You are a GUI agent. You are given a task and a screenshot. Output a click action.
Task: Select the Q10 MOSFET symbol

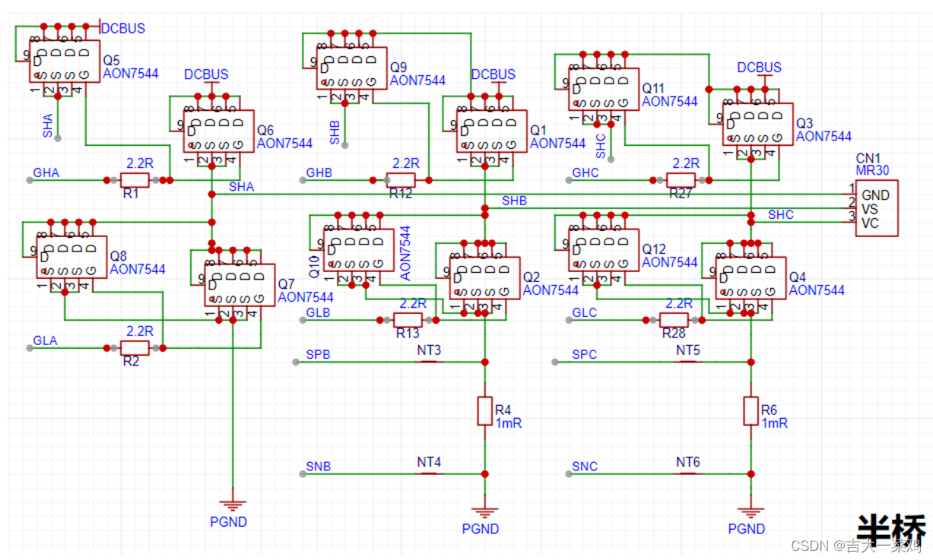359,251
